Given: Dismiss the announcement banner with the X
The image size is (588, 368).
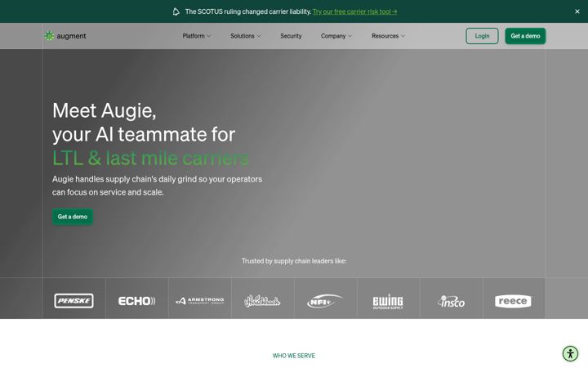Looking at the screenshot, I should coord(577,11).
